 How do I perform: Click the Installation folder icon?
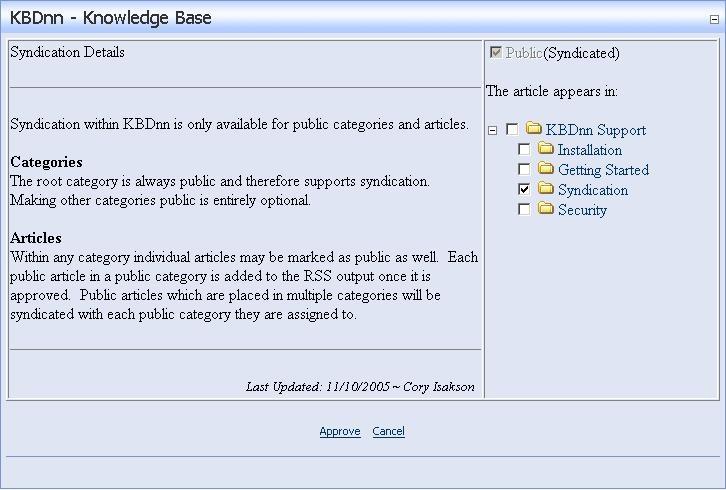545,149
